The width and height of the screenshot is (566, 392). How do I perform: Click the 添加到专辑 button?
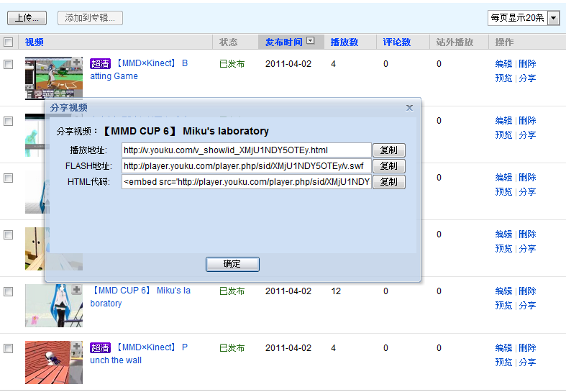click(90, 18)
